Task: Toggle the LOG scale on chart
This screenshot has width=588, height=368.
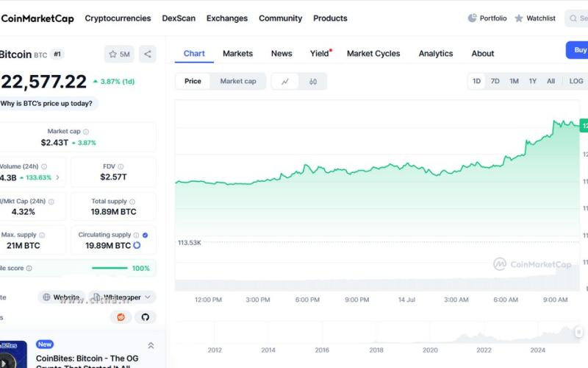Action: click(x=576, y=81)
